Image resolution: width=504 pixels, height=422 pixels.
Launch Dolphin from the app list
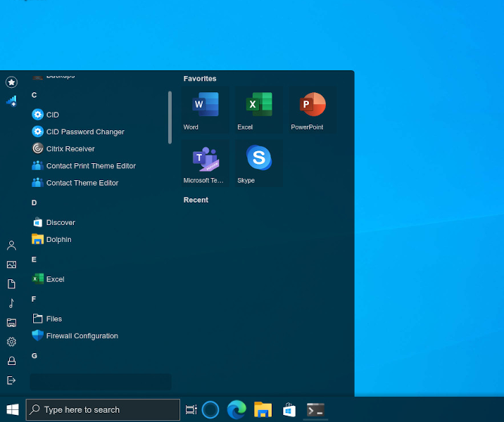(x=58, y=240)
